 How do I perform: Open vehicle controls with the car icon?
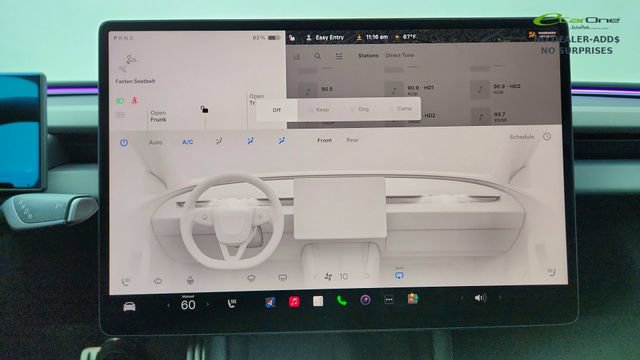129,307
